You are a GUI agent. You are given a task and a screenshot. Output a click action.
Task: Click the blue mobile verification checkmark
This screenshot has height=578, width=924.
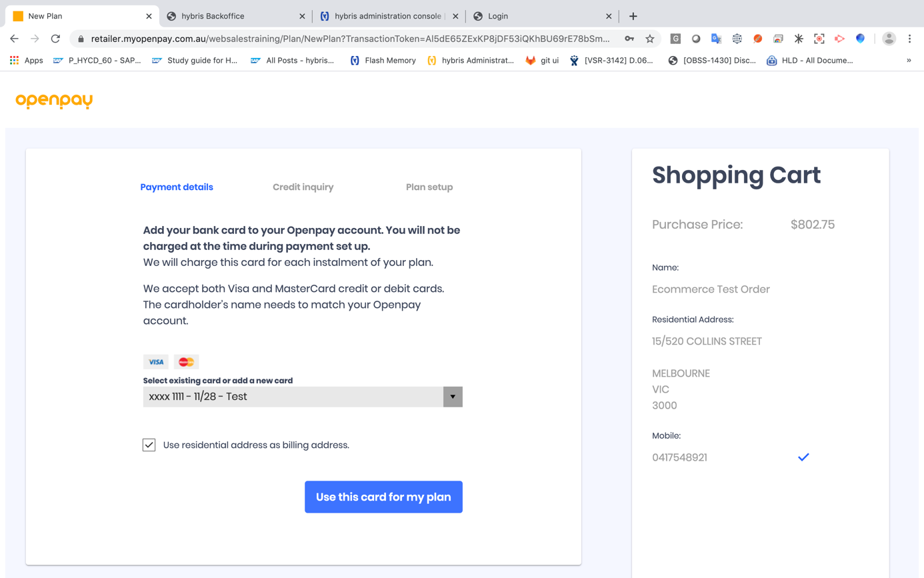tap(803, 457)
